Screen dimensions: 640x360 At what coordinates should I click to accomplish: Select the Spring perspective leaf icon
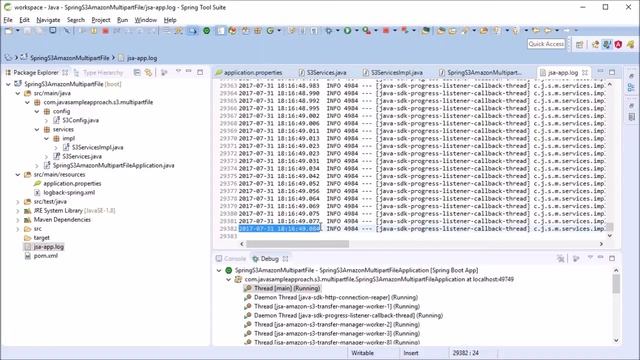(x=631, y=44)
